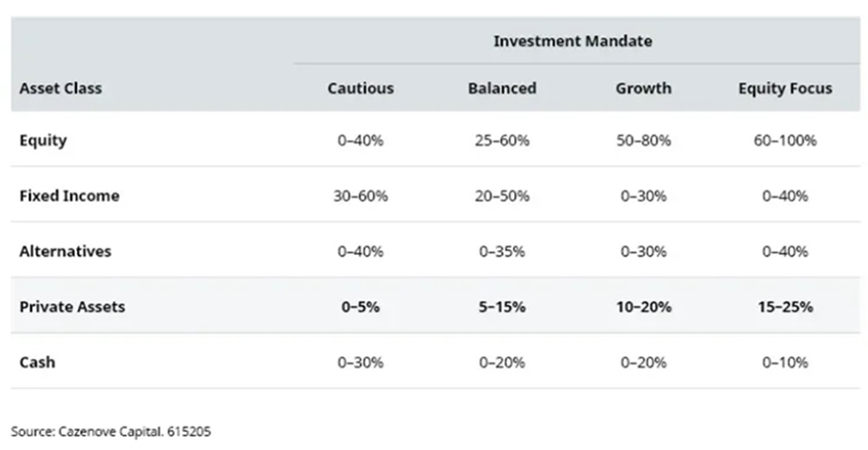This screenshot has width=868, height=450.
Task: Select the Asset Class column header
Action: [60, 88]
